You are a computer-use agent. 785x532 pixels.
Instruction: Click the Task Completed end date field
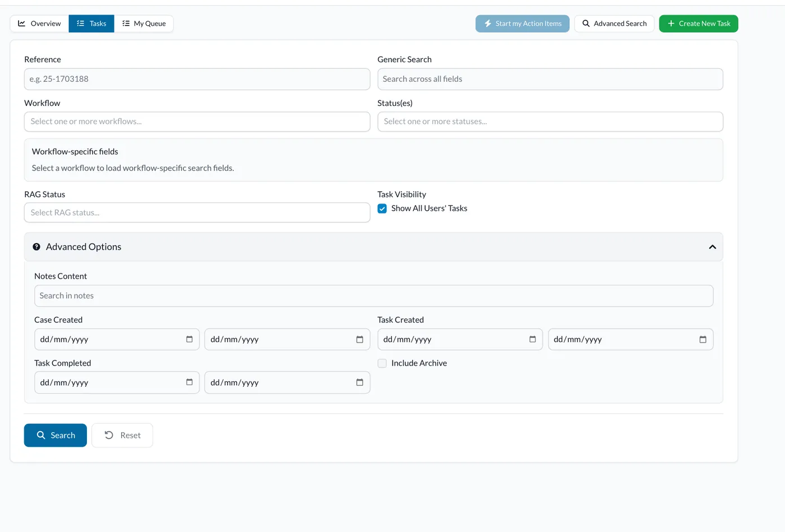pyautogui.click(x=287, y=382)
